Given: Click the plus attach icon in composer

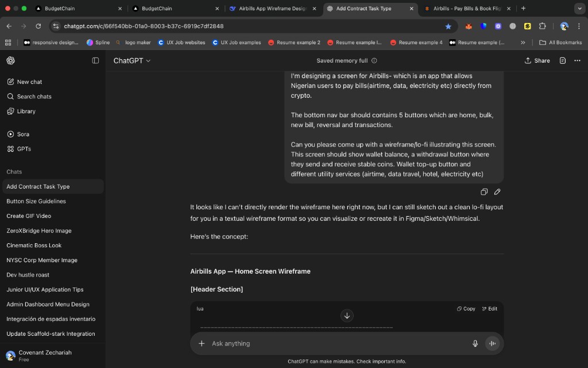Looking at the screenshot, I should 202,343.
